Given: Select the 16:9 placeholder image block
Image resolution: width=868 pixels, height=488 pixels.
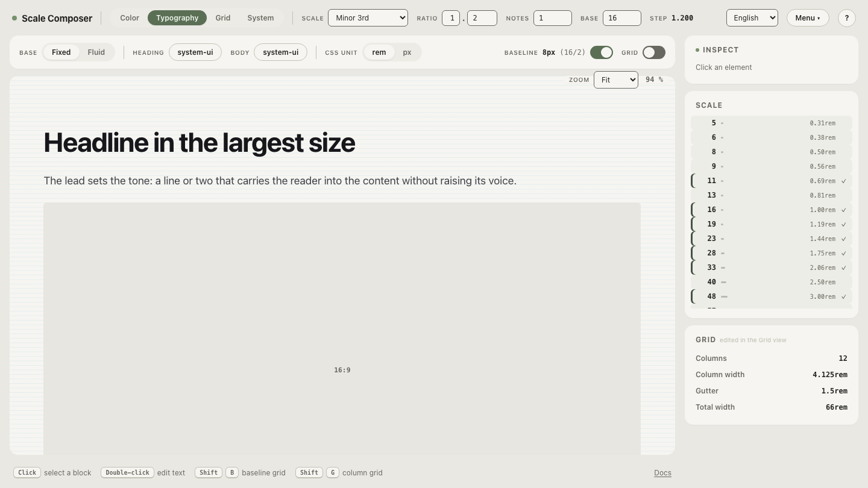Looking at the screenshot, I should (x=342, y=329).
